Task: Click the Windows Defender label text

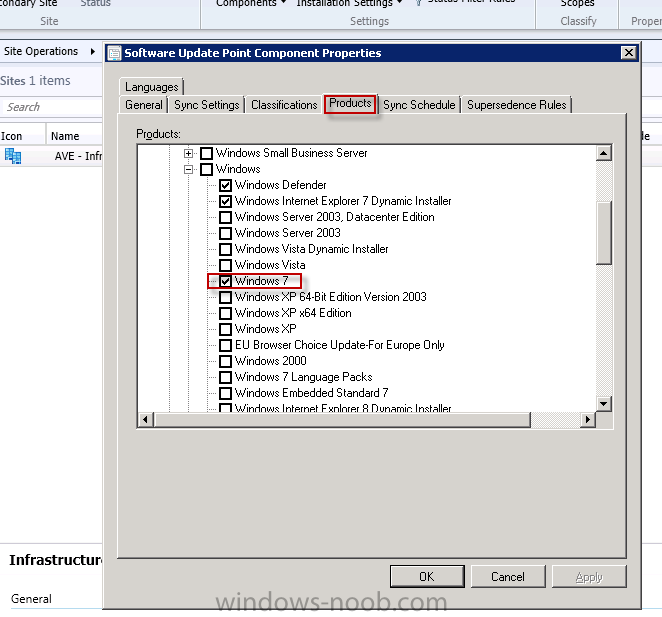Action: click(280, 185)
